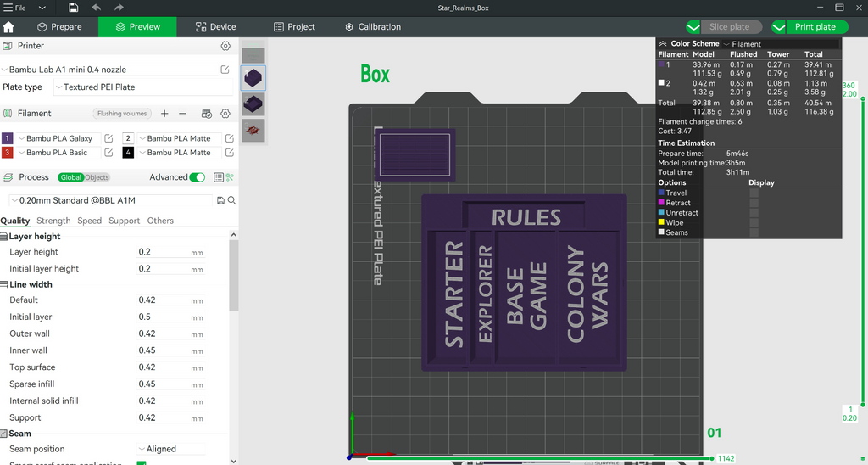Click the Filament section icon
The height and width of the screenshot is (465, 868).
[x=8, y=114]
